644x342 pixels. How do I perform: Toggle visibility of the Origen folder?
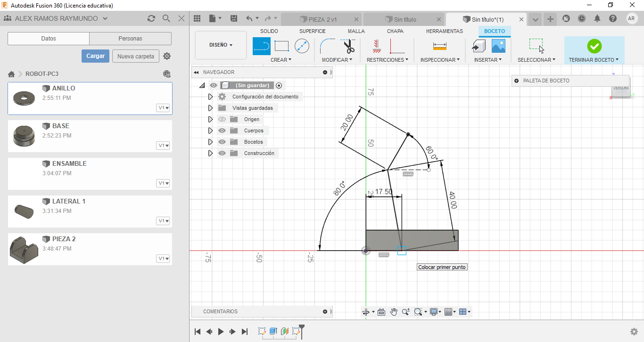(222, 119)
